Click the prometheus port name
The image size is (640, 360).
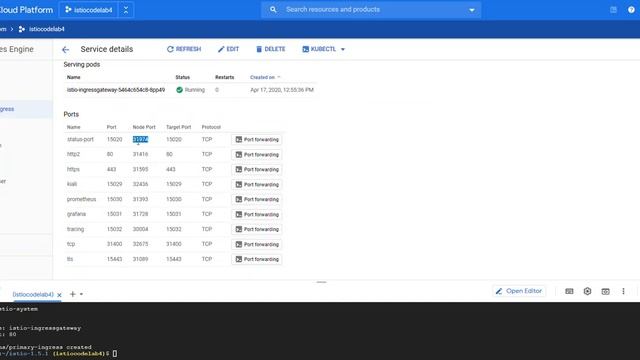(x=81, y=199)
